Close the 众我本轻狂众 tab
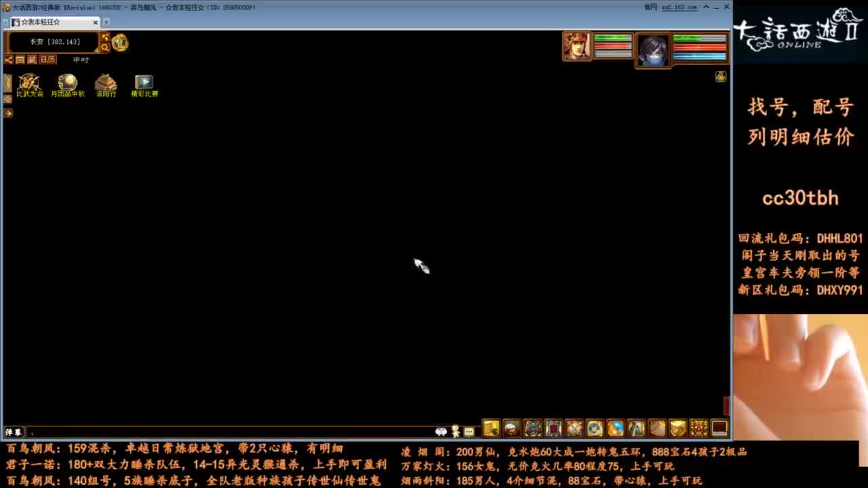This screenshot has width=868, height=488. pos(95,22)
